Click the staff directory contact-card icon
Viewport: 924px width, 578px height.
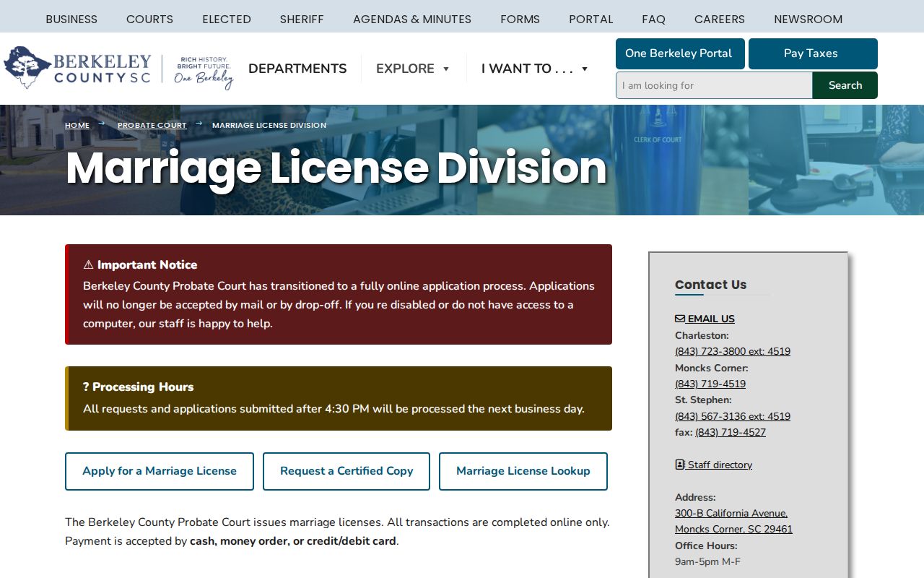680,465
